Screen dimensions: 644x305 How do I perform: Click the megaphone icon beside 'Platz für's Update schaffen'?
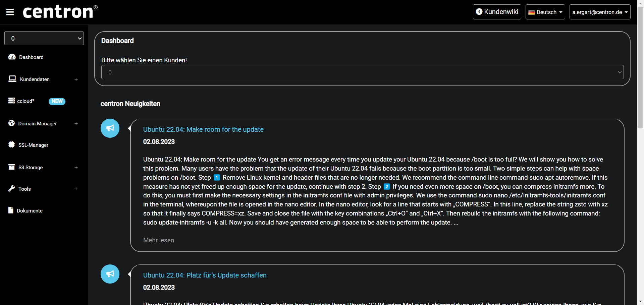(110, 274)
